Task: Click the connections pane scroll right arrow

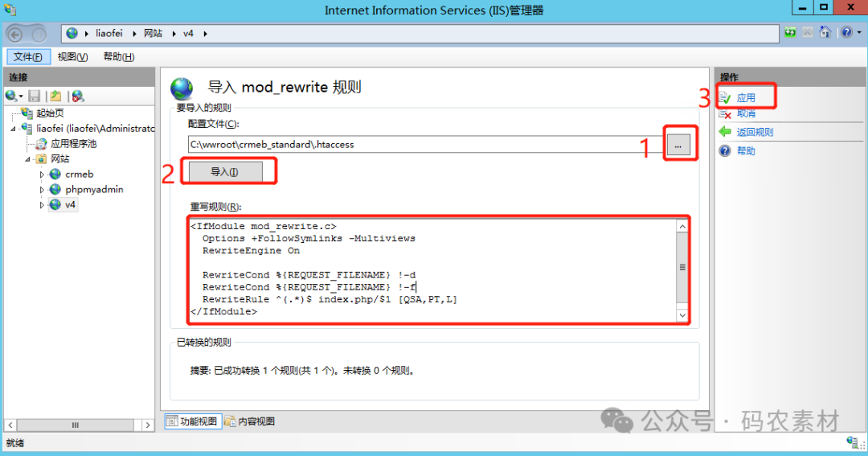Action: [147, 425]
